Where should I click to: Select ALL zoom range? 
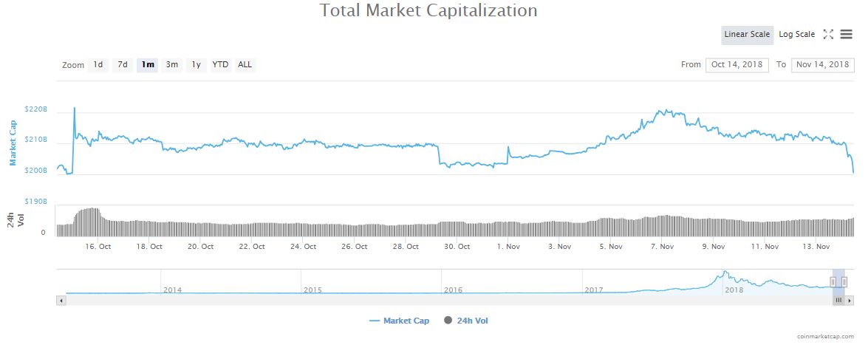coord(245,65)
